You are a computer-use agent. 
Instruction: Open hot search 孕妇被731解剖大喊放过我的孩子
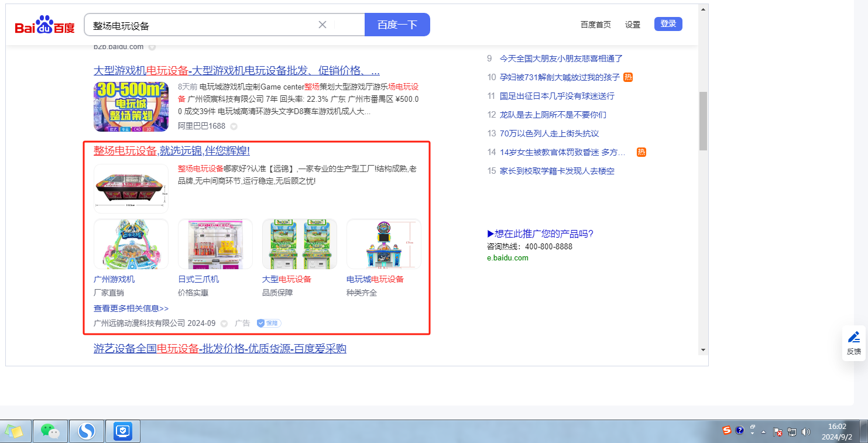(x=560, y=77)
